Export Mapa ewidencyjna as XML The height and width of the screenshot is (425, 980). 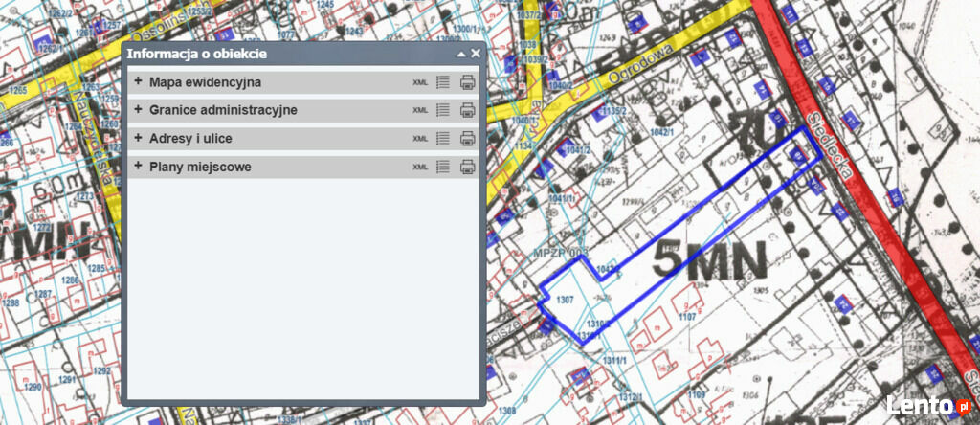click(420, 82)
